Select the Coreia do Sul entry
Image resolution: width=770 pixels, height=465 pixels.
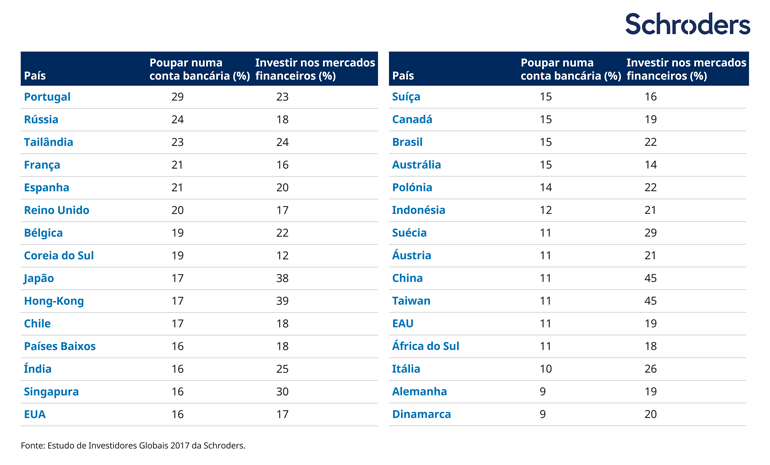point(59,255)
